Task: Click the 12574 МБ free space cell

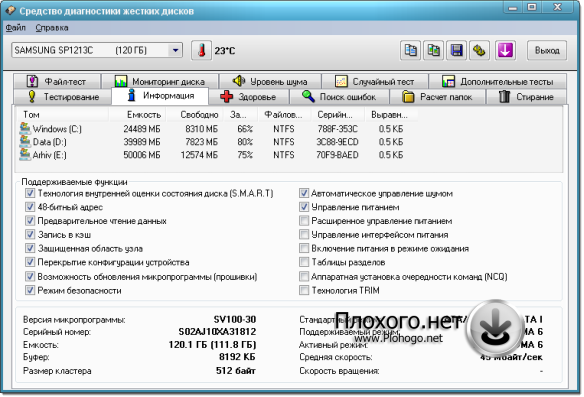Action: [199, 155]
